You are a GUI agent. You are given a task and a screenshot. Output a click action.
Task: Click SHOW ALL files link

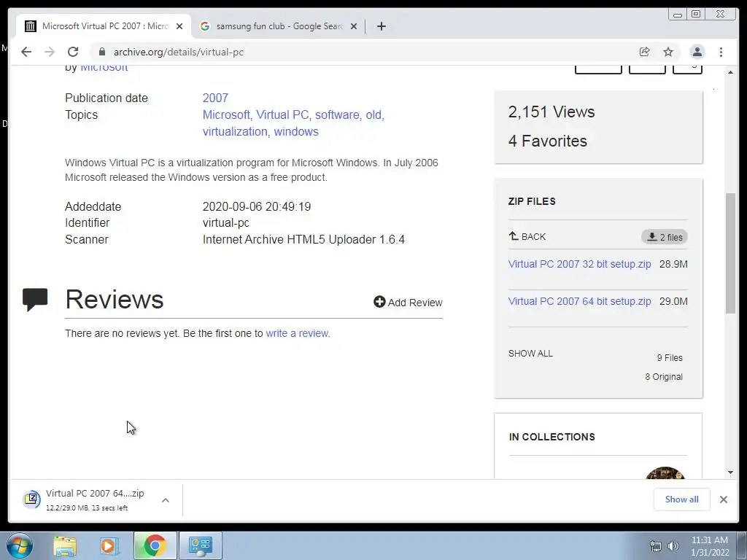tap(530, 354)
